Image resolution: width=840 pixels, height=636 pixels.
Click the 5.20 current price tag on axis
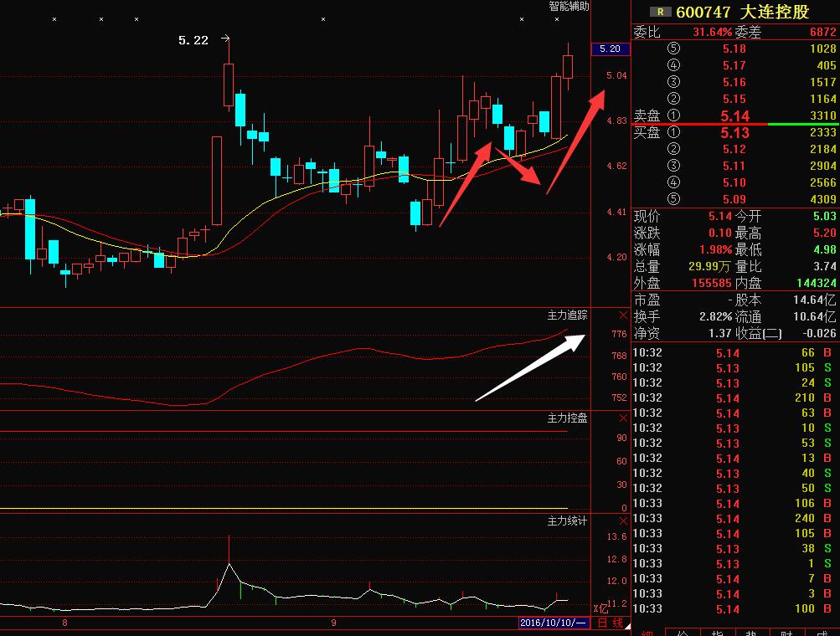tap(610, 49)
